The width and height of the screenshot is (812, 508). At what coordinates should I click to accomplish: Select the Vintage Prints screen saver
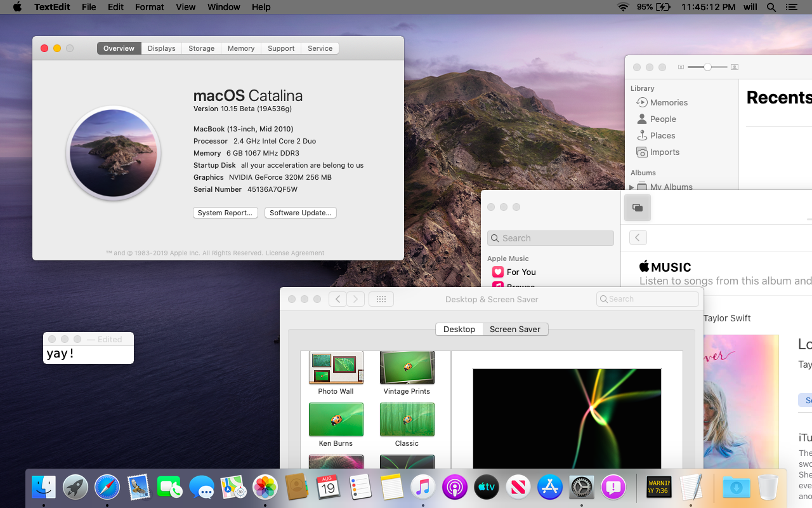point(407,373)
